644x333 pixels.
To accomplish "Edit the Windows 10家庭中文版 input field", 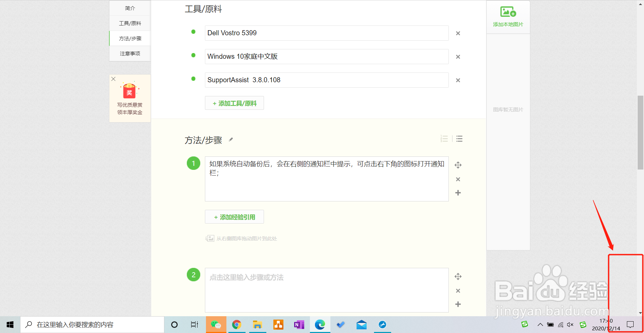I will click(x=327, y=56).
